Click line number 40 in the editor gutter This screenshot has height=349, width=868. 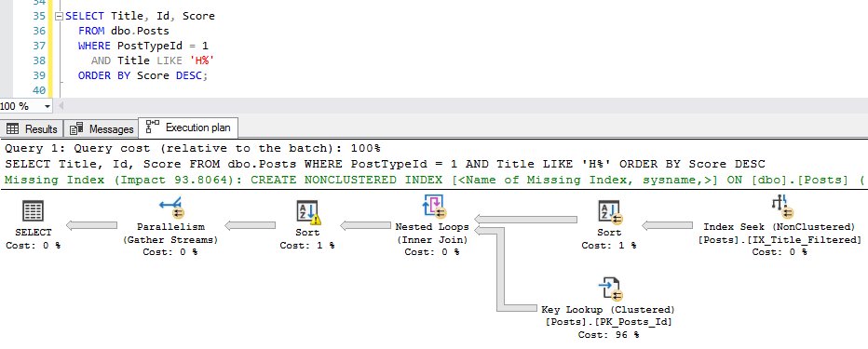[39, 90]
